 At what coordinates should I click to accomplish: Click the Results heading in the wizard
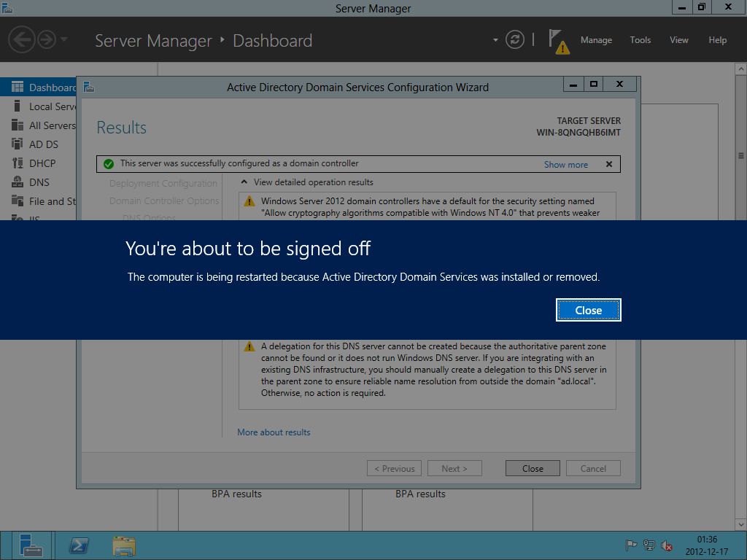122,128
